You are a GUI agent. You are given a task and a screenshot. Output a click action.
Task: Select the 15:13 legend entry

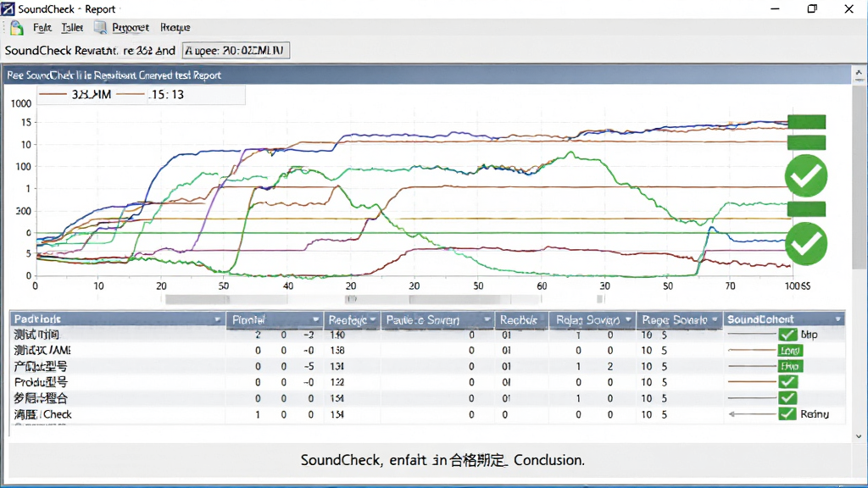[151, 95]
